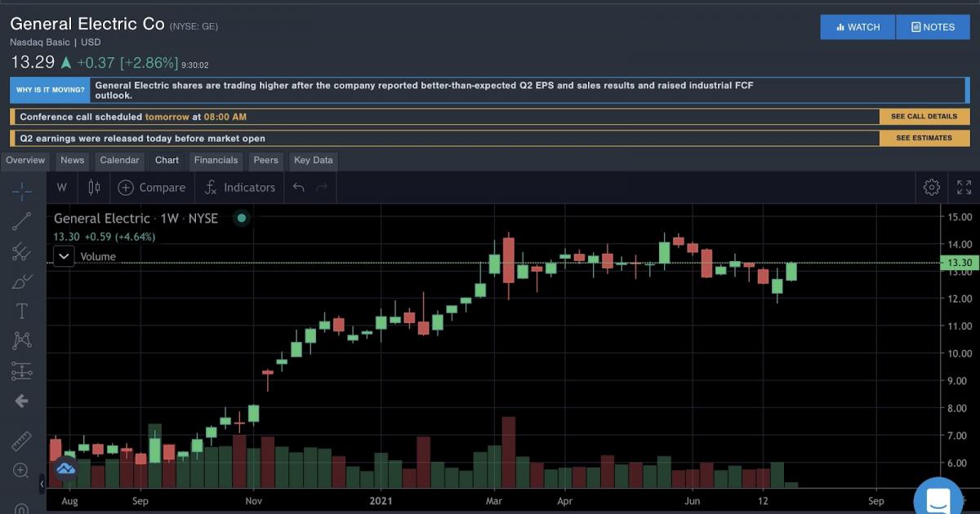980x514 pixels.
Task: Select the crosshair cursor tool
Action: (22, 192)
